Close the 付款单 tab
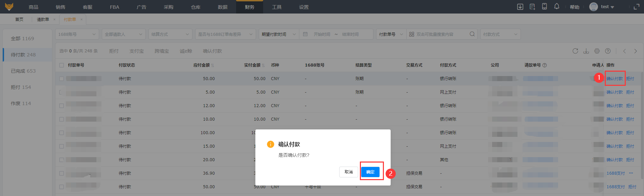This screenshot has height=196, width=644. [x=82, y=19]
